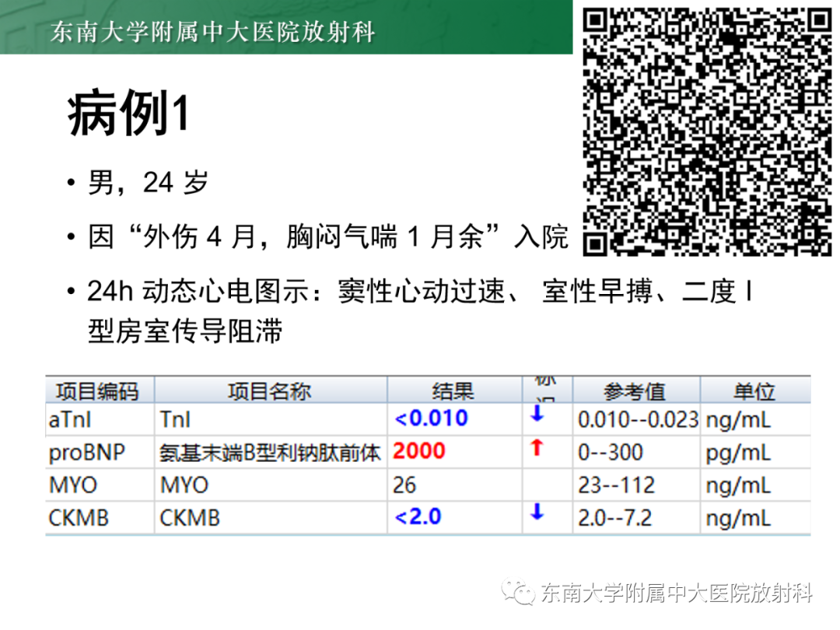Click the 结果 column header
The height and width of the screenshot is (630, 840).
tap(454, 390)
